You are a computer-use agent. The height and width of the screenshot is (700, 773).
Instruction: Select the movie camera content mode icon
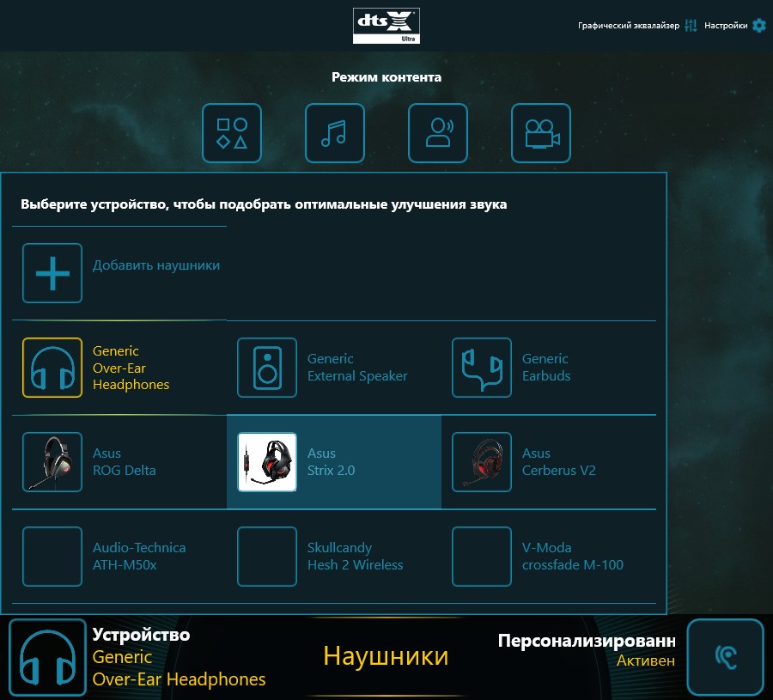tap(541, 133)
